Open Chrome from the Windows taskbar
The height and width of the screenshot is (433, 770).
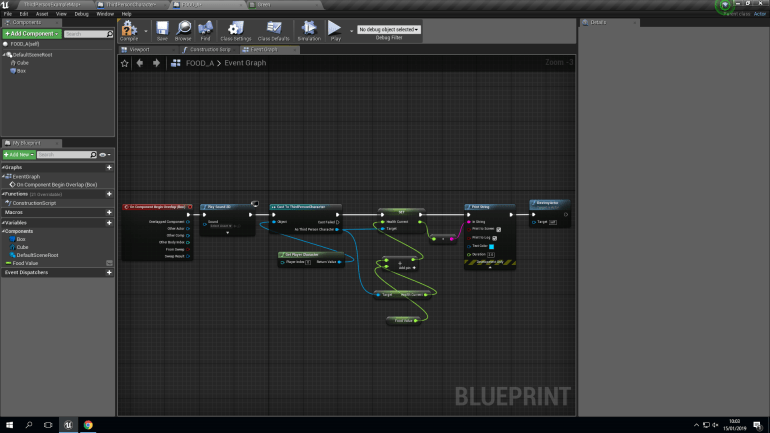pos(88,425)
